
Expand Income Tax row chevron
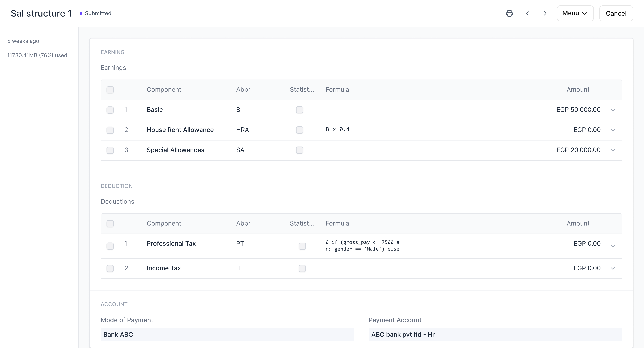point(613,268)
